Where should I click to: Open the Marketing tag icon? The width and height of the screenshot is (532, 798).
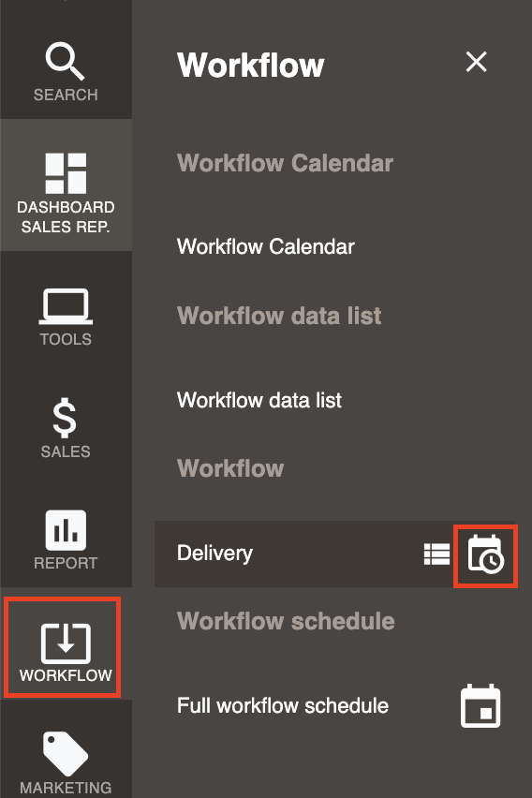[x=66, y=753]
